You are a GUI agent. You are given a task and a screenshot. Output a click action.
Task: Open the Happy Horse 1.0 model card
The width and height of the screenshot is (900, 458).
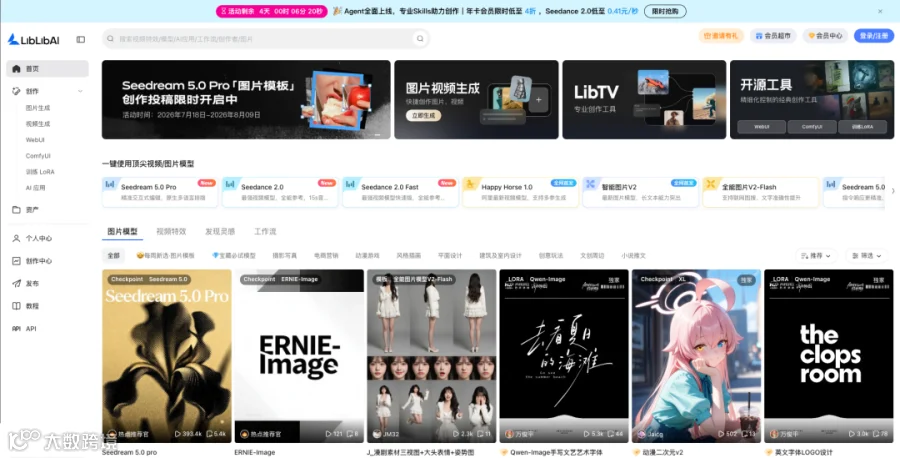tap(521, 192)
